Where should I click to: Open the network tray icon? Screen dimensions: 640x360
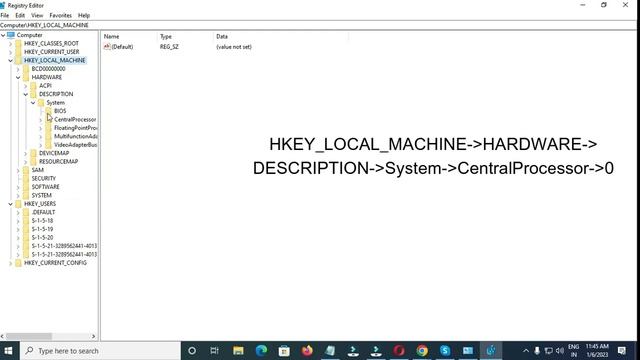pos(549,351)
